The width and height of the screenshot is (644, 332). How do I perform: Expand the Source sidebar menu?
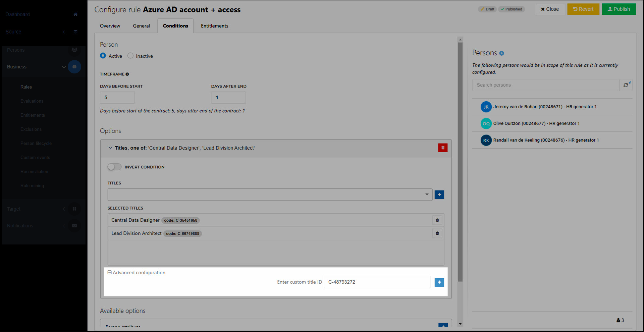point(64,32)
